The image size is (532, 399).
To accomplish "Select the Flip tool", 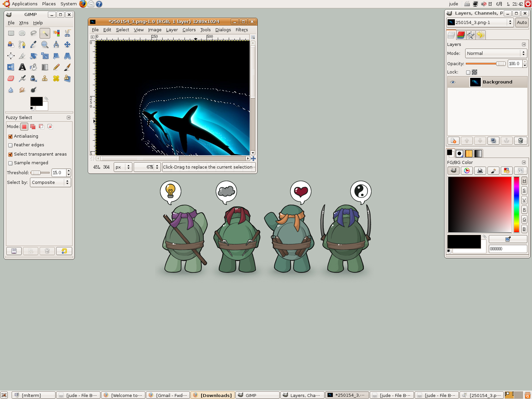I will [x=11, y=67].
